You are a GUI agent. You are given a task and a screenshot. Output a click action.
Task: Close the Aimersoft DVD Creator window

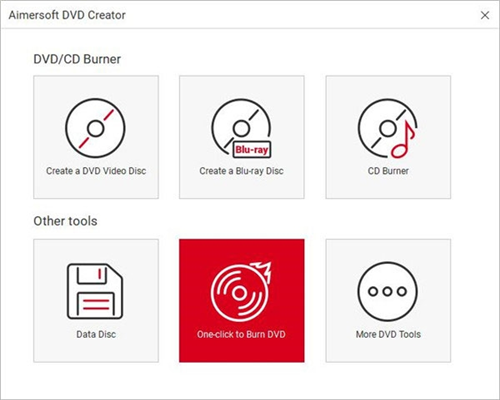pos(485,15)
